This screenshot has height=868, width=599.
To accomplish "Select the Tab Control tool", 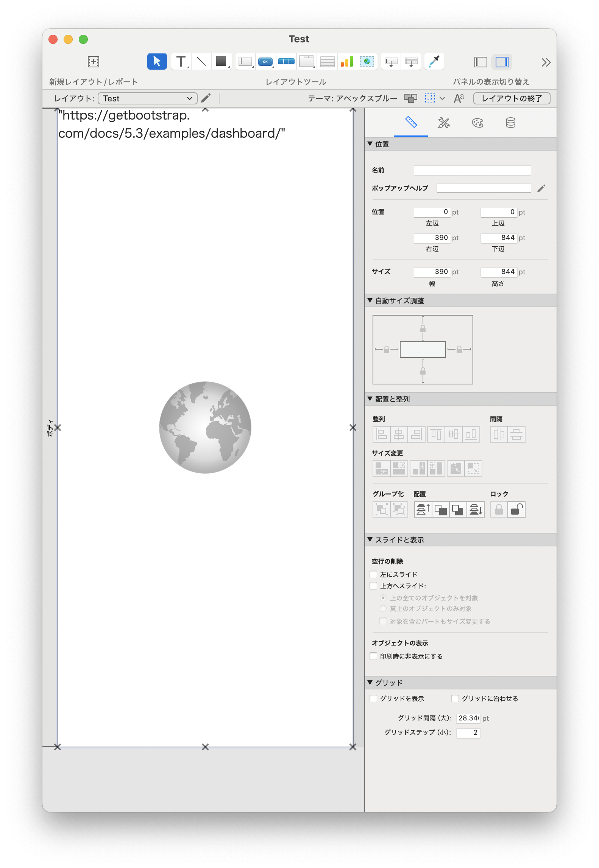I will click(306, 61).
